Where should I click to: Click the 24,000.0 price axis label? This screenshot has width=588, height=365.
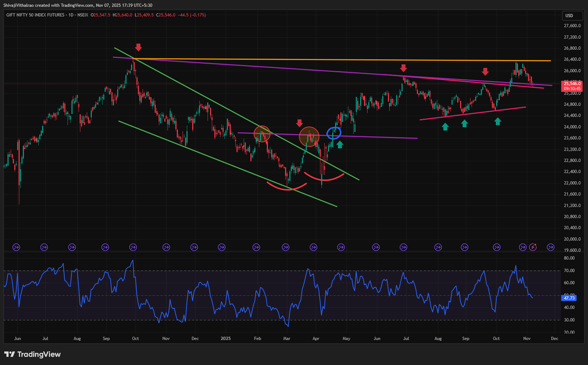pyautogui.click(x=572, y=127)
